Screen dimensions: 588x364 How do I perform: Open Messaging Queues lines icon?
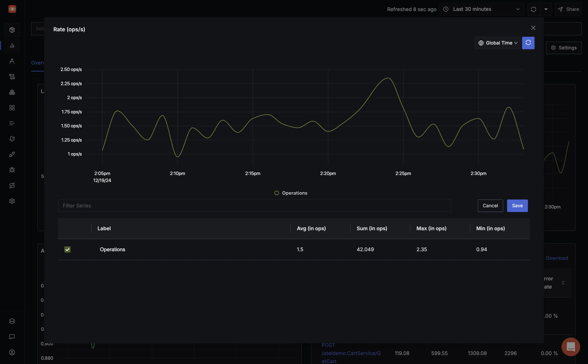(x=12, y=123)
